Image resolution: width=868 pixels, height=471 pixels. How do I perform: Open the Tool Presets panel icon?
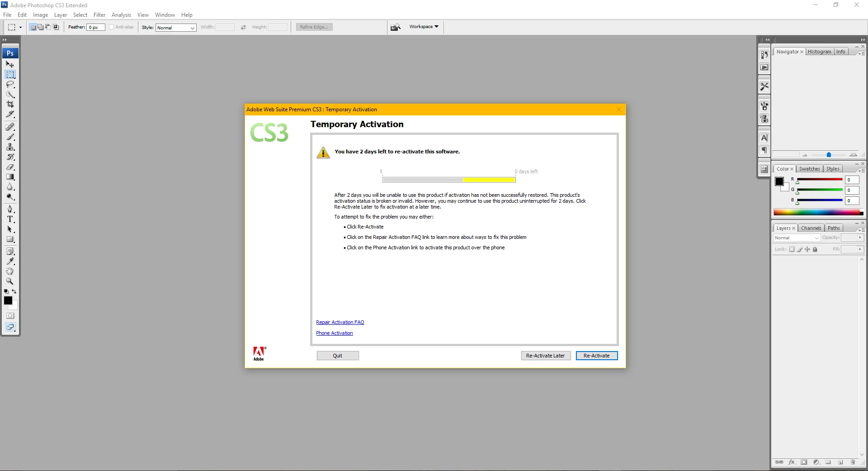tap(764, 86)
